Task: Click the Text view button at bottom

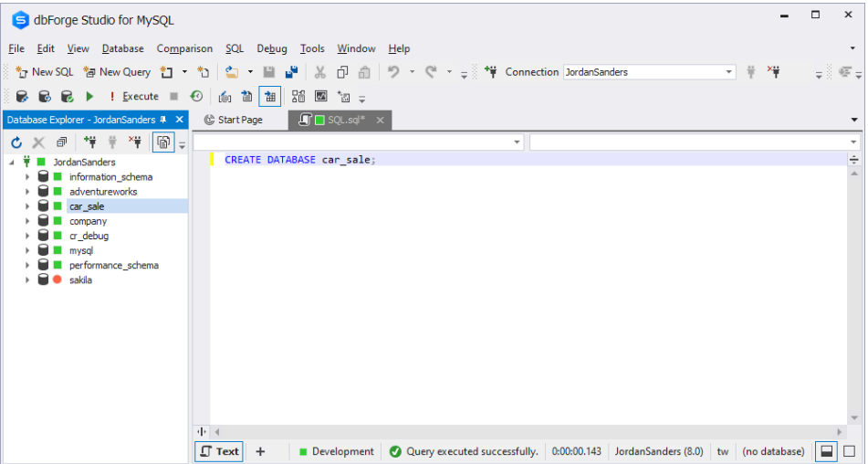Action: point(220,452)
